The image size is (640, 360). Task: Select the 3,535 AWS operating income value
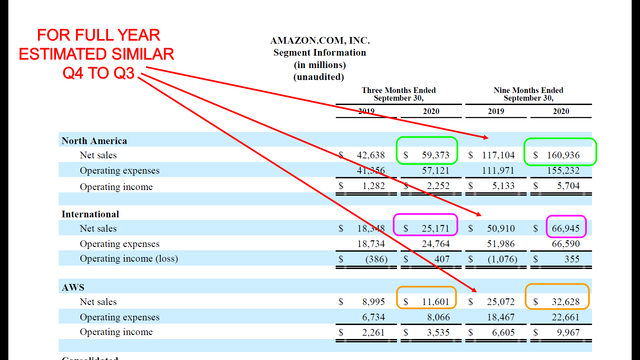point(438,333)
